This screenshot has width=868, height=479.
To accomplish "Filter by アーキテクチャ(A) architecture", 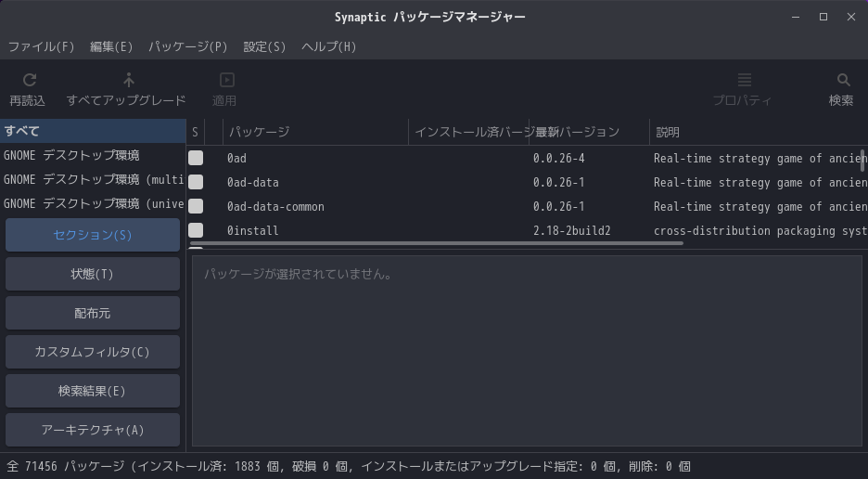I will point(93,430).
